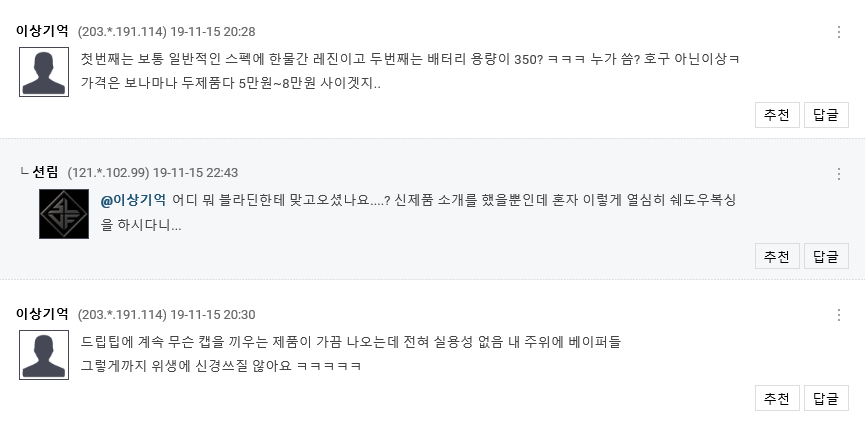This screenshot has height=421, width=865.
Task: Click the timestamp 19-11-15 20:28
Action: point(215,32)
